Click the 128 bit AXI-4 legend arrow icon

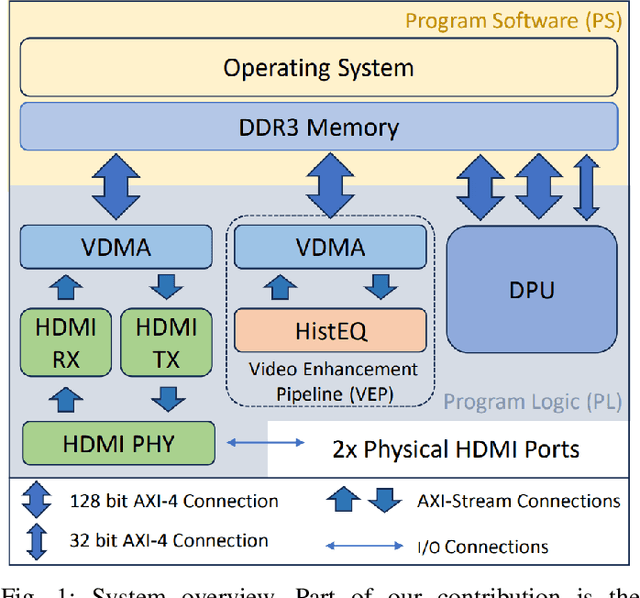pyautogui.click(x=37, y=501)
